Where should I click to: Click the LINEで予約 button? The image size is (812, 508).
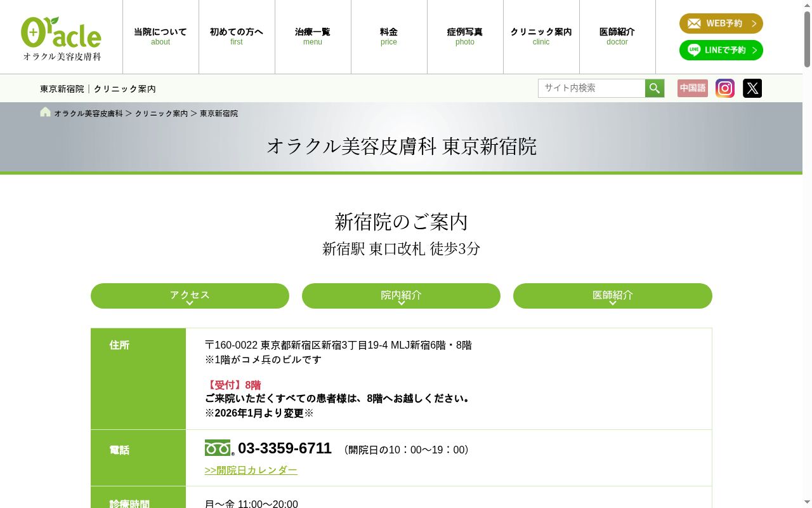(721, 50)
